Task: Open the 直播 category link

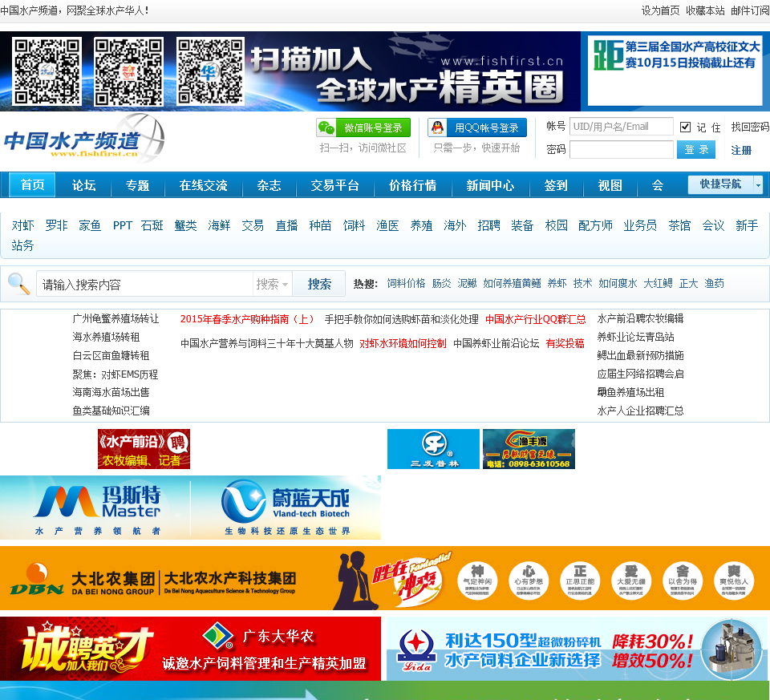Action: point(287,225)
